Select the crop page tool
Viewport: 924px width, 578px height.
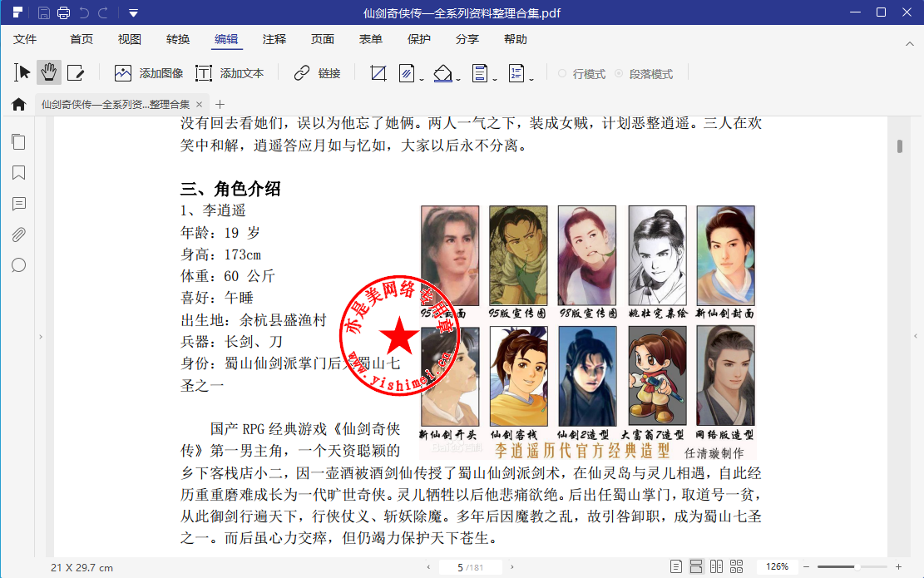[378, 73]
